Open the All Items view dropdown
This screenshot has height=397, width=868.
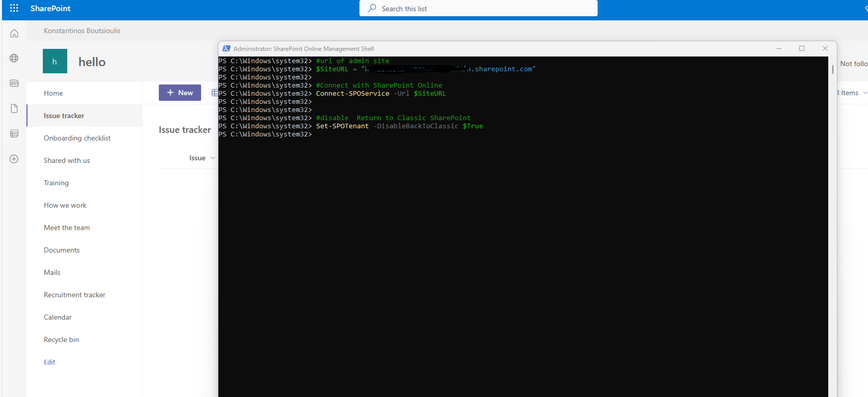pos(853,93)
